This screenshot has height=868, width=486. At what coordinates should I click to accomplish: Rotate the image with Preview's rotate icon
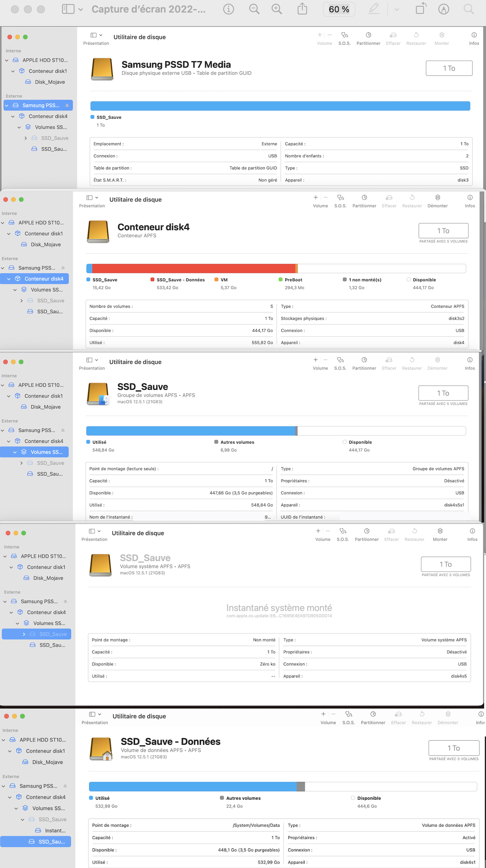tap(421, 9)
